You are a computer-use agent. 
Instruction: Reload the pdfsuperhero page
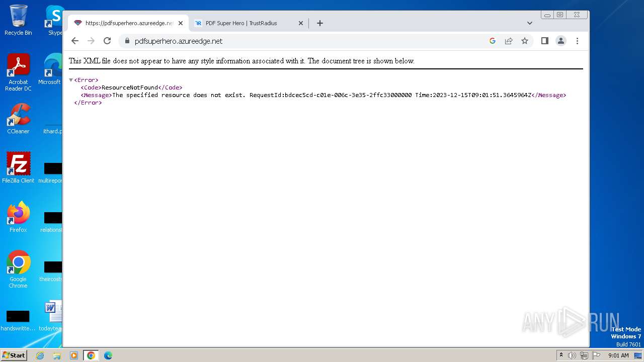tap(107, 41)
